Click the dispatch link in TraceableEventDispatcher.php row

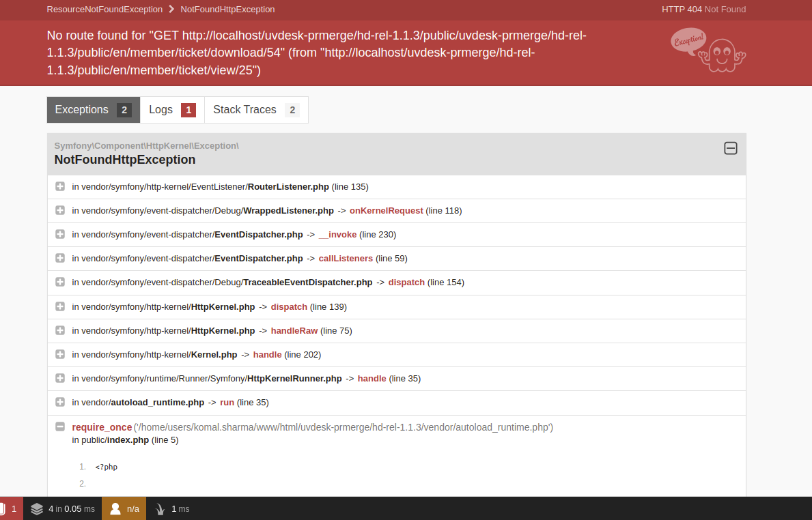click(406, 282)
